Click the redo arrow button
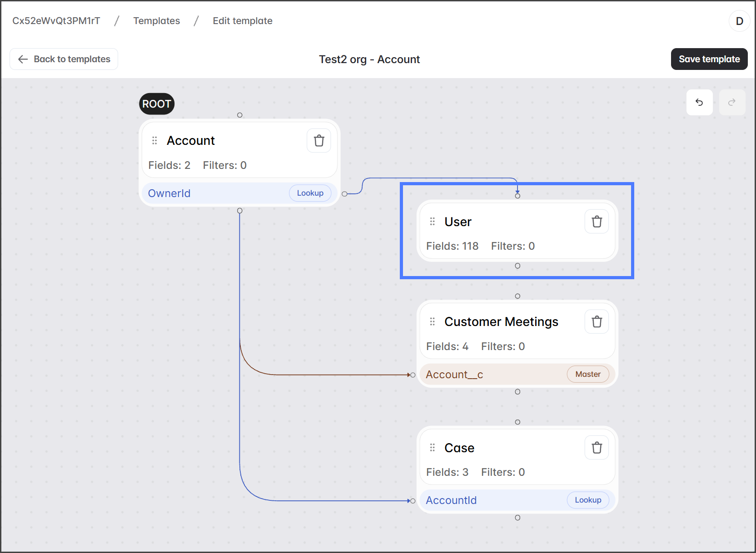Image resolution: width=756 pixels, height=553 pixels. coord(731,103)
